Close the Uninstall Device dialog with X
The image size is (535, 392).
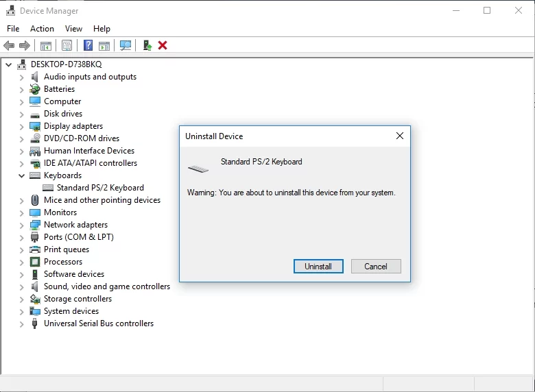click(400, 136)
